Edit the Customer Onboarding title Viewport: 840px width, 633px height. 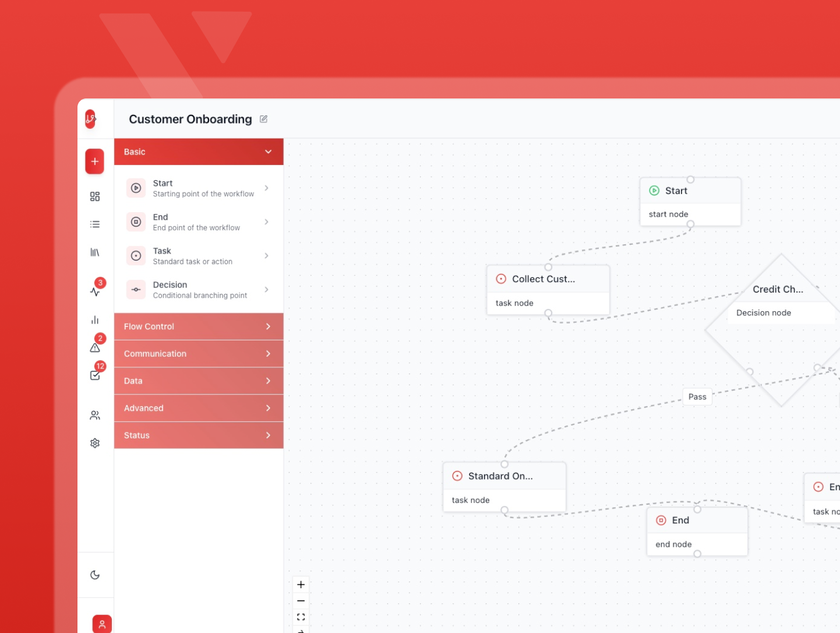point(263,119)
